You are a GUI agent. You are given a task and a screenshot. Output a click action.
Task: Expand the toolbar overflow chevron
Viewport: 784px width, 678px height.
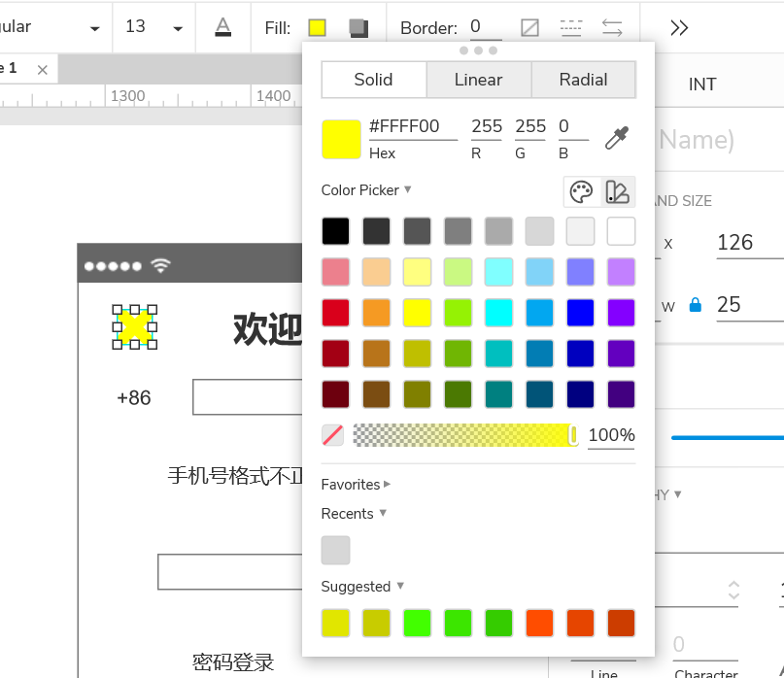tap(678, 27)
